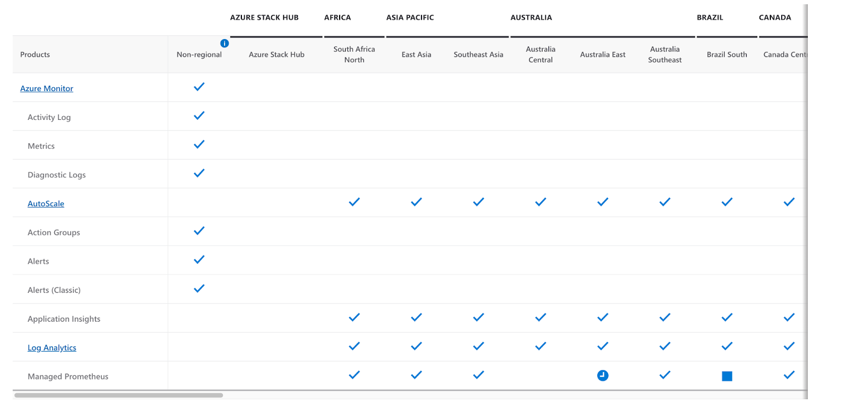Click the Managed Prometheus East Asia checkmark

[x=417, y=375]
